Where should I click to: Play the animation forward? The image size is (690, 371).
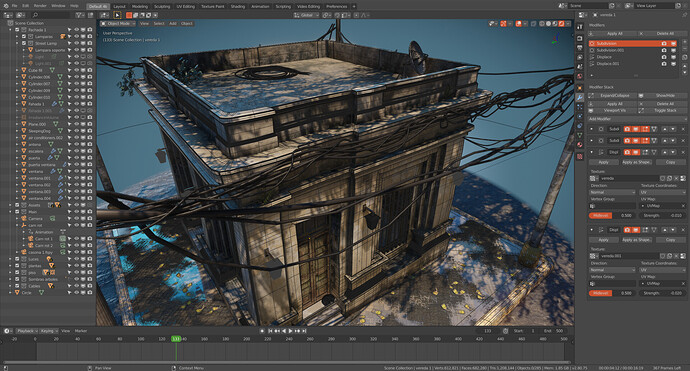point(290,331)
